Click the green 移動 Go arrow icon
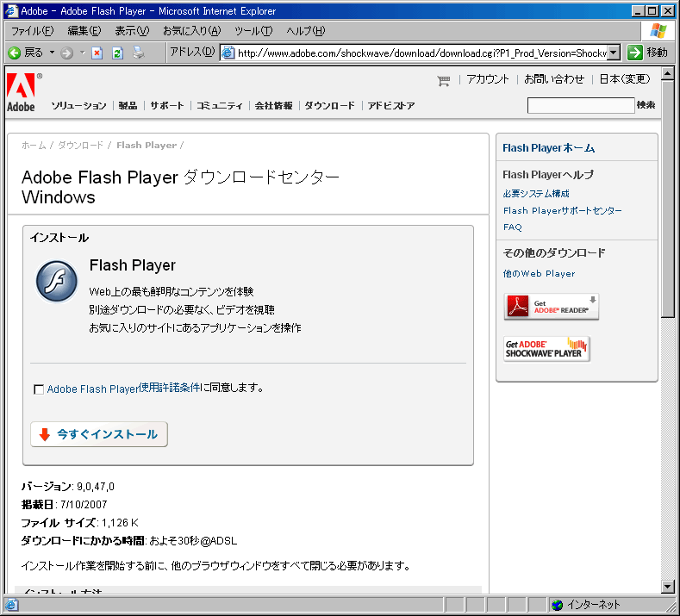The image size is (680, 616). coord(635,53)
